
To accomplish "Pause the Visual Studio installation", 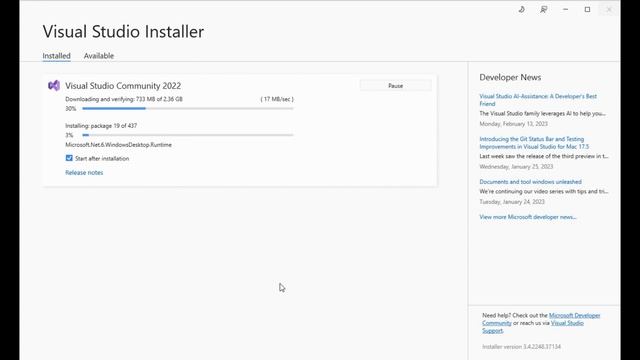I will [x=396, y=86].
